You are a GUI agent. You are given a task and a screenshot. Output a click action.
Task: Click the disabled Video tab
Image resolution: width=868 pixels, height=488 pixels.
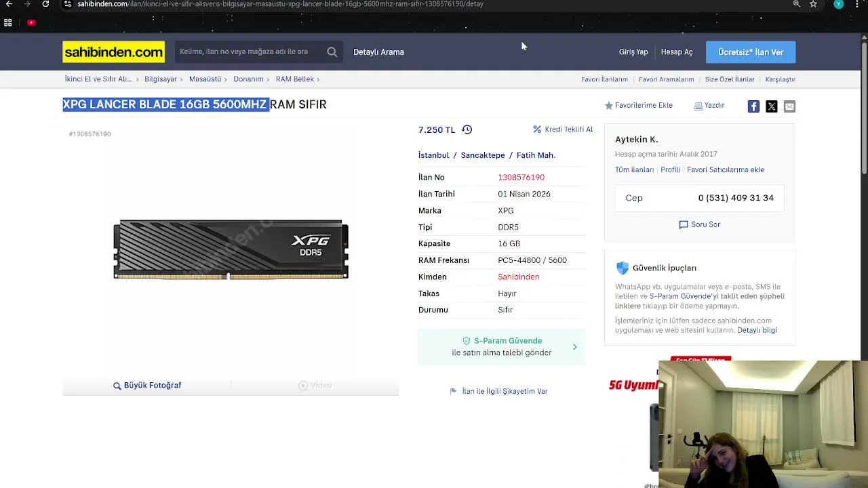pos(315,386)
